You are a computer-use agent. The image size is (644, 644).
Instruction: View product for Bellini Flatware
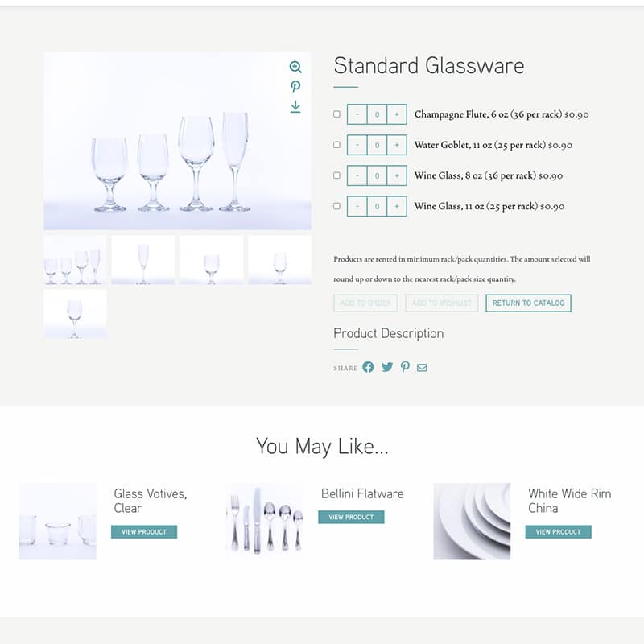pyautogui.click(x=351, y=517)
